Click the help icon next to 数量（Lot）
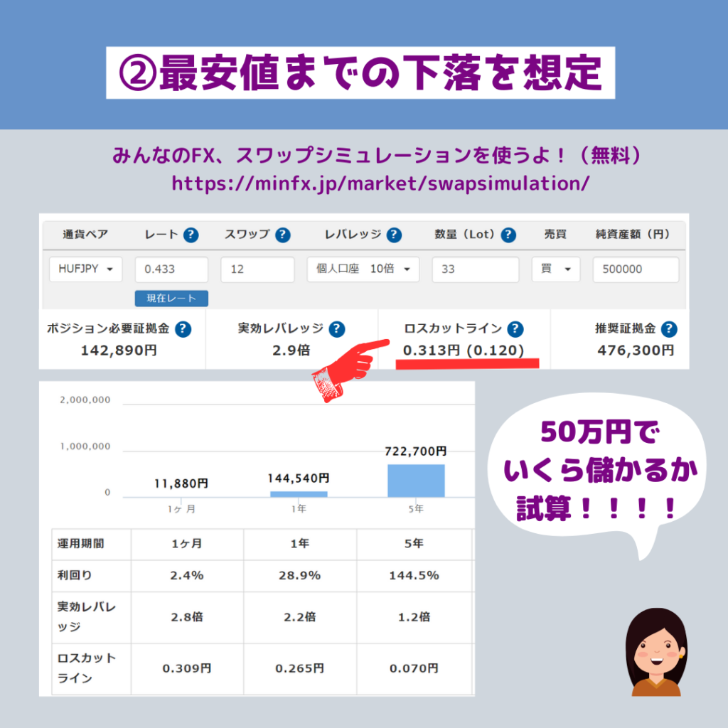This screenshot has height=728, width=728. (508, 235)
